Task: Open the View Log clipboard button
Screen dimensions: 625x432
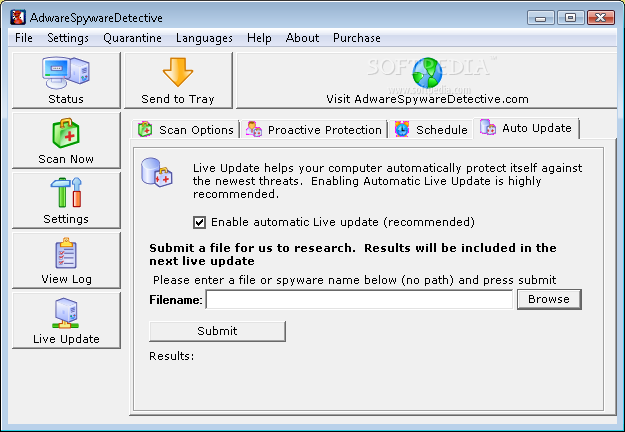Action: [x=66, y=261]
